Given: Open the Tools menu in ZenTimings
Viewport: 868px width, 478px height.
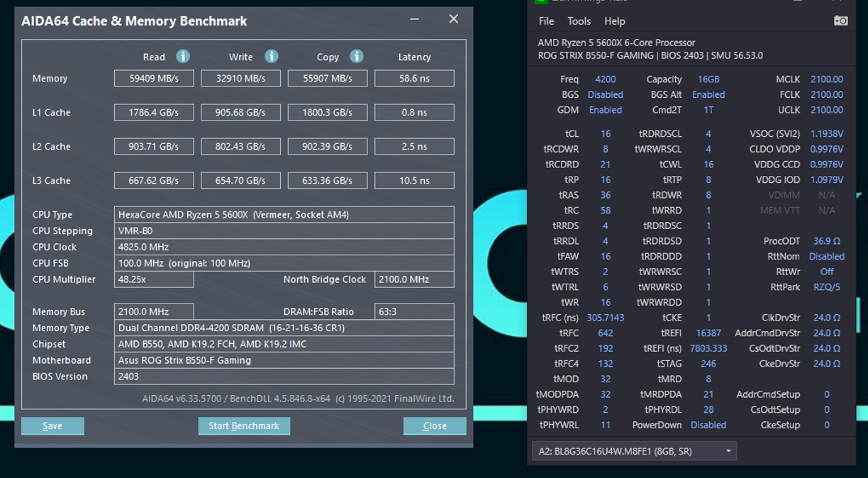Looking at the screenshot, I should pyautogui.click(x=579, y=21).
